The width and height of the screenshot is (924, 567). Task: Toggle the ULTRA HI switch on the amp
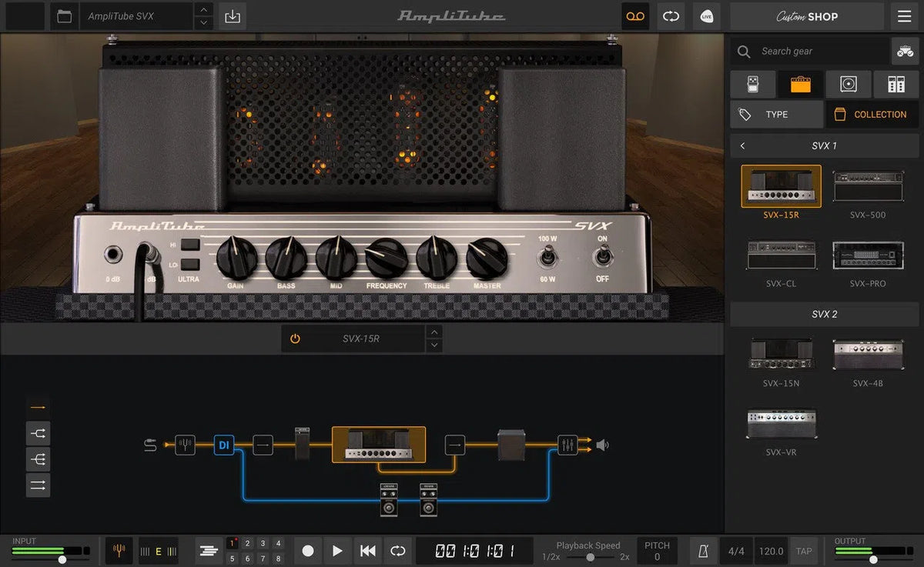point(192,245)
